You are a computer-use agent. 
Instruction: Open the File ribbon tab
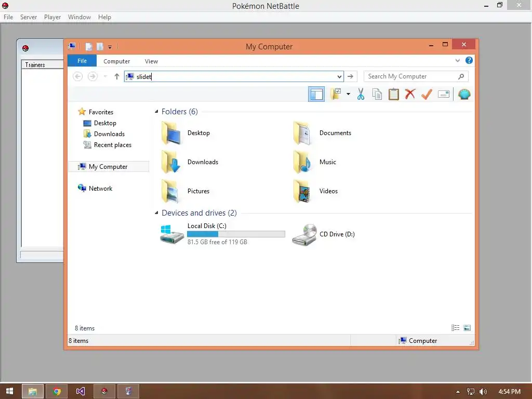[x=82, y=61]
